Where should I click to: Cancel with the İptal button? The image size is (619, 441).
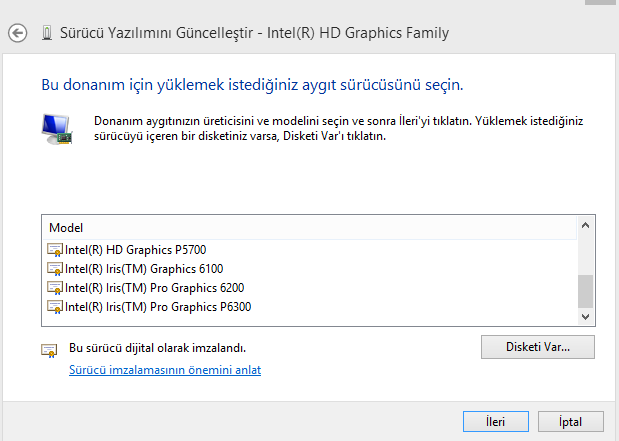(573, 422)
